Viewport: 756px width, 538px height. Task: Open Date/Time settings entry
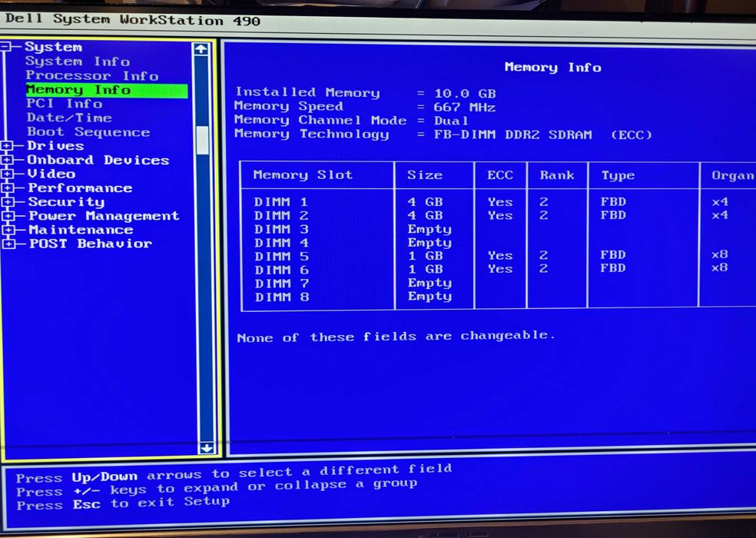[69, 118]
